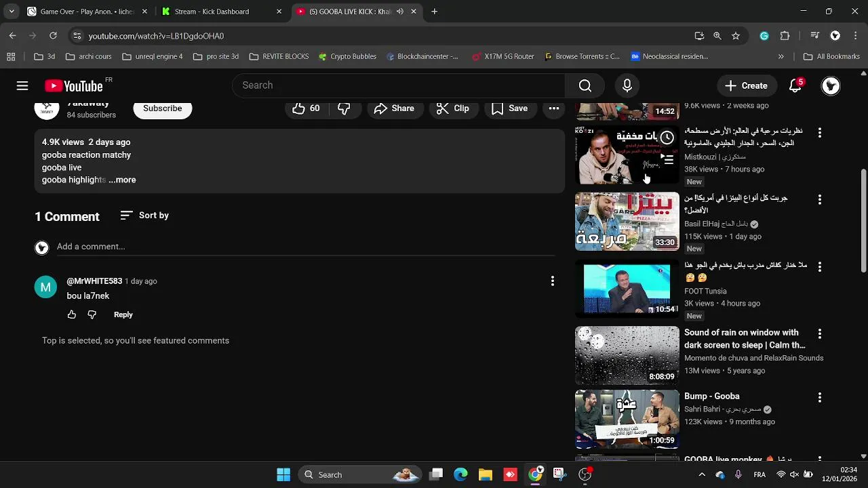Screen dimensions: 868x488
Task: Open Microsoft Edge from the taskbar
Action: (x=460, y=474)
